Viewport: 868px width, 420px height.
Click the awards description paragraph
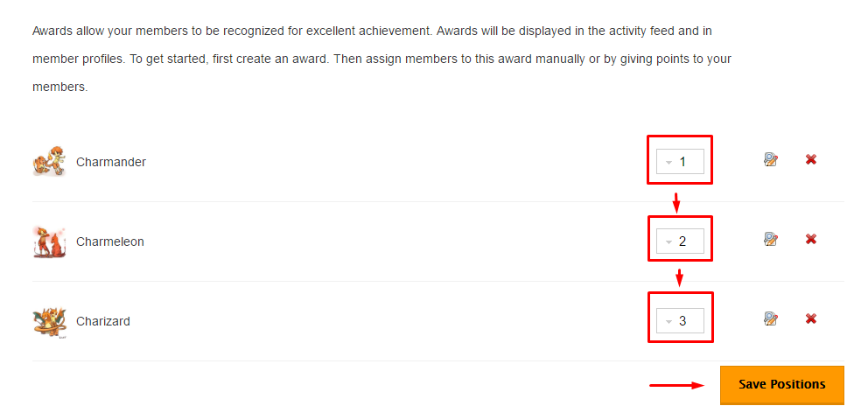pyautogui.click(x=382, y=59)
